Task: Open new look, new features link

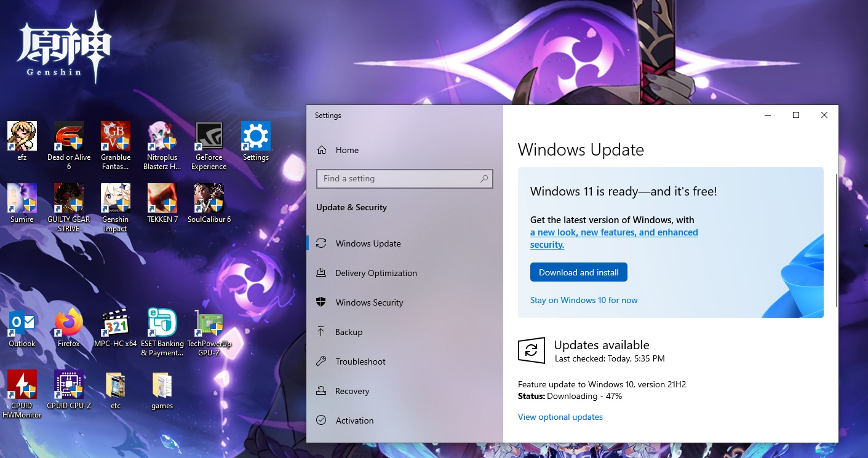Action: tap(614, 239)
